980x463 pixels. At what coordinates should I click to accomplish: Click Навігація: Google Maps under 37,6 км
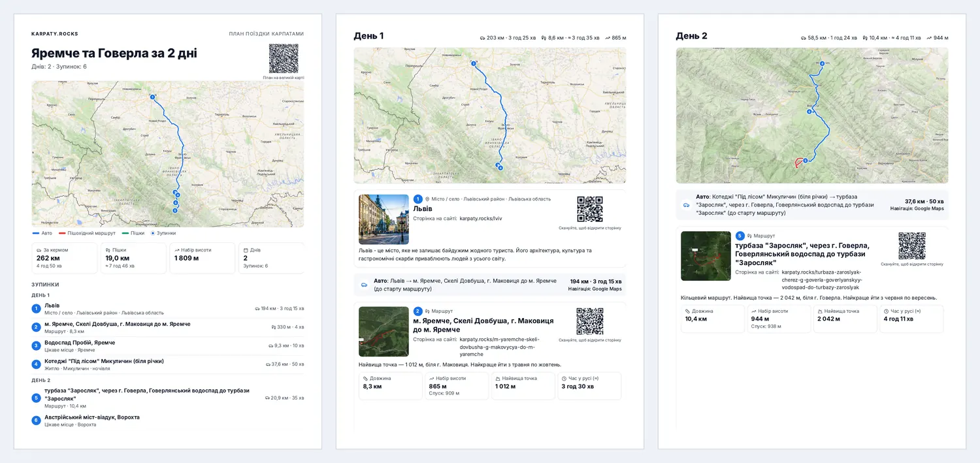[917, 208]
